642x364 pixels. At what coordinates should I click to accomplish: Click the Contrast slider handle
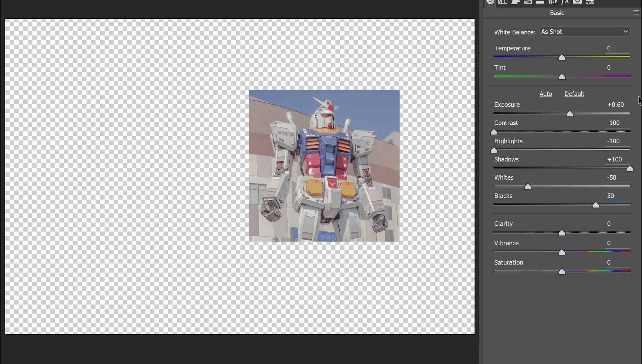tap(494, 132)
